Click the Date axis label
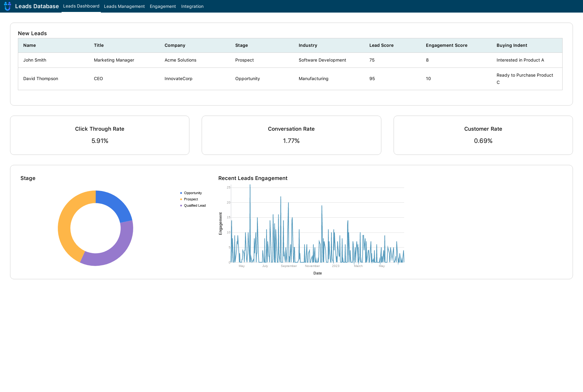This screenshot has height=392, width=583. pyautogui.click(x=318, y=273)
